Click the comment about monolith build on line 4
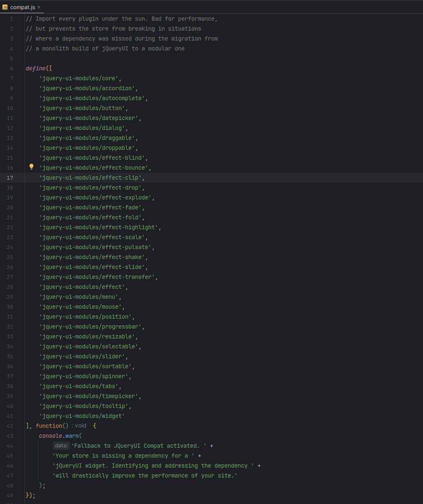This screenshot has height=504, width=423. (105, 48)
